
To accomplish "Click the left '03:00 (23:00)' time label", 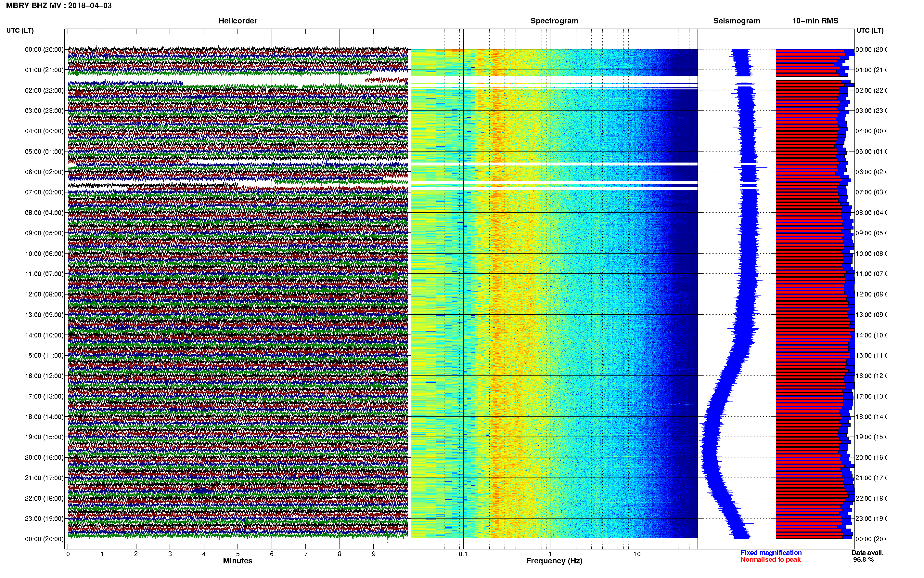I will (x=44, y=111).
